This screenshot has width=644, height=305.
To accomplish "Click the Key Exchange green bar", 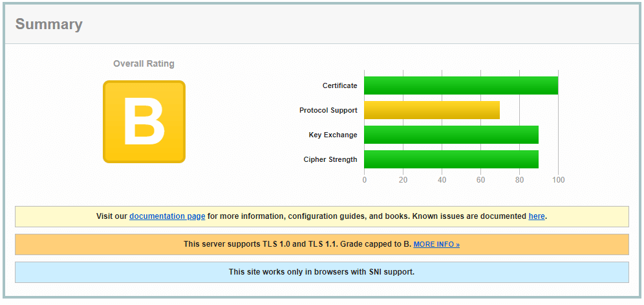I will 451,135.
